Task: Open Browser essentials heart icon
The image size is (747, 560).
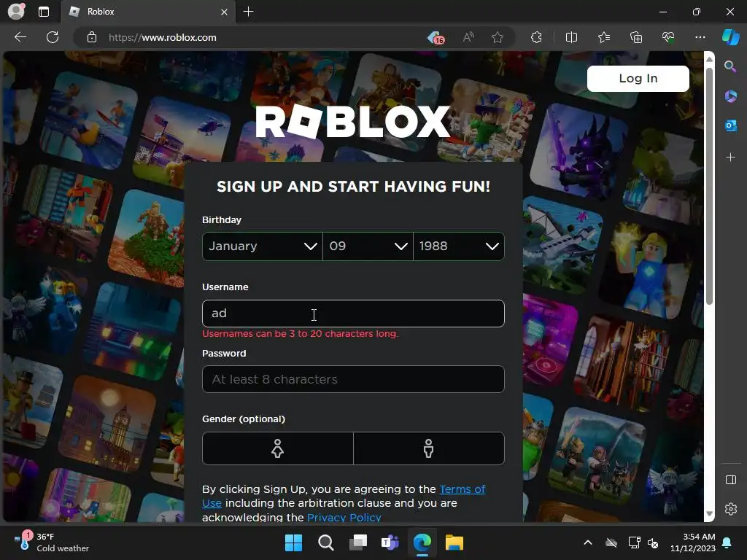Action: tap(668, 37)
